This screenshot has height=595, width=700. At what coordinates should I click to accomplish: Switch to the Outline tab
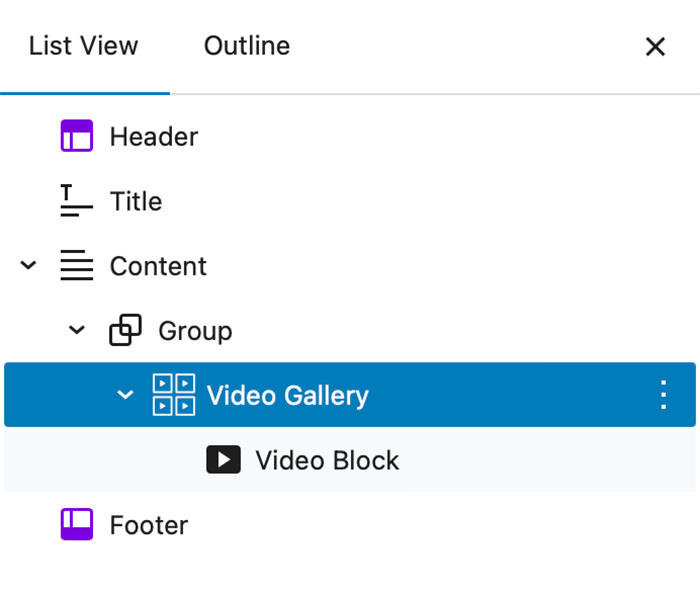click(x=247, y=46)
